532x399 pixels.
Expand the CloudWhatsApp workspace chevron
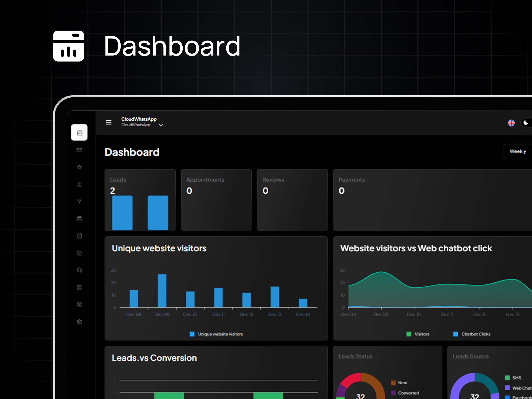161,125
